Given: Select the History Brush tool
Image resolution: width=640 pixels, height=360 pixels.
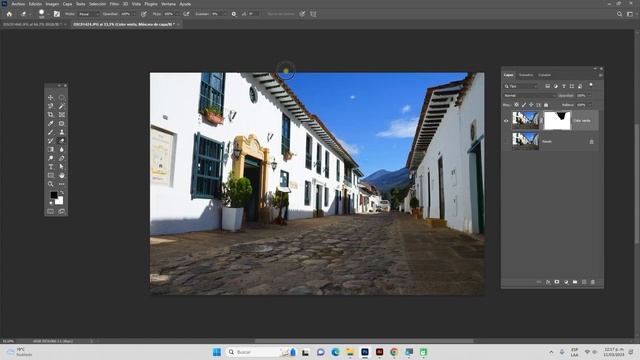Looking at the screenshot, I should coord(51,141).
